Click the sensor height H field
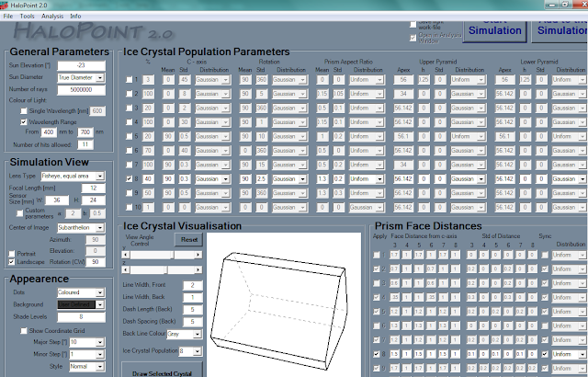The height and width of the screenshot is (377, 588). tap(93, 200)
